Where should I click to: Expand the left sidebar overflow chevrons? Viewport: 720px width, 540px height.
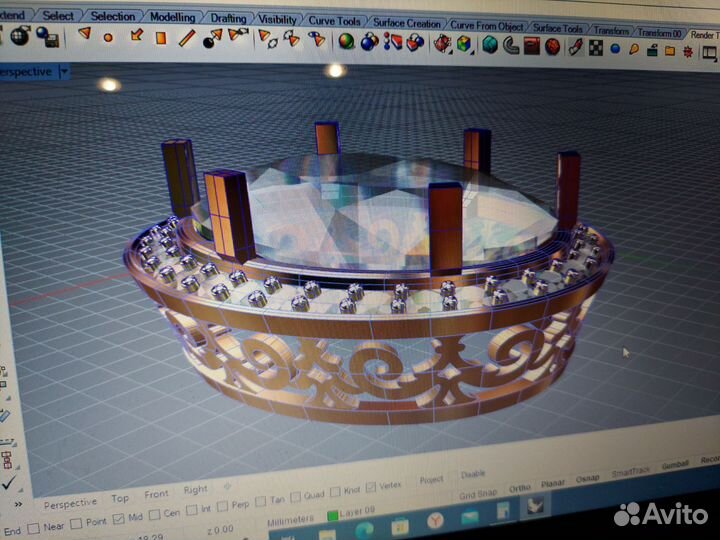18,504
